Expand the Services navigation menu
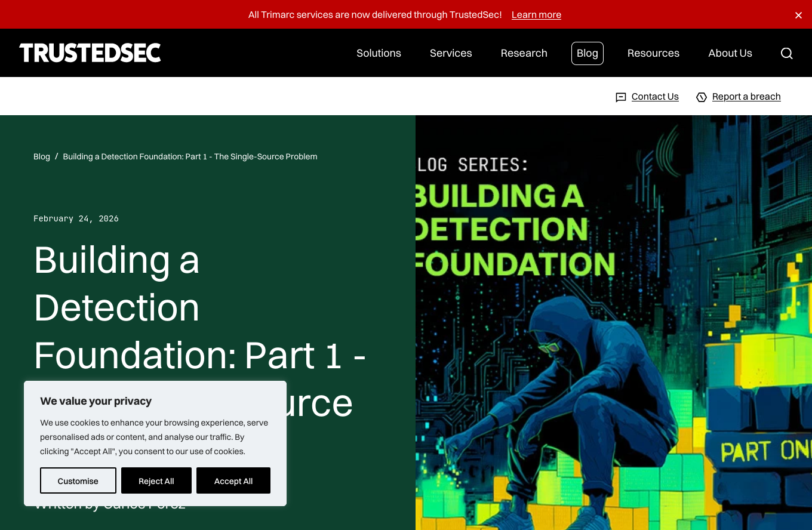812x530 pixels. (x=451, y=53)
